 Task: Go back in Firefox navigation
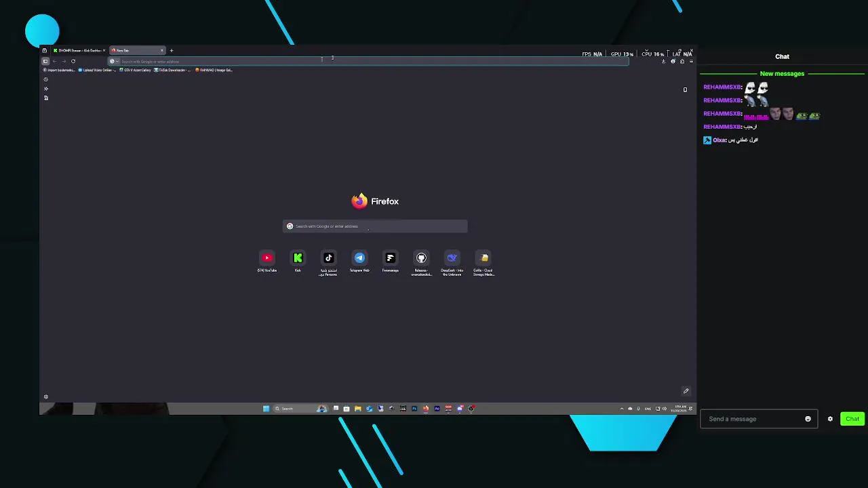(x=55, y=61)
